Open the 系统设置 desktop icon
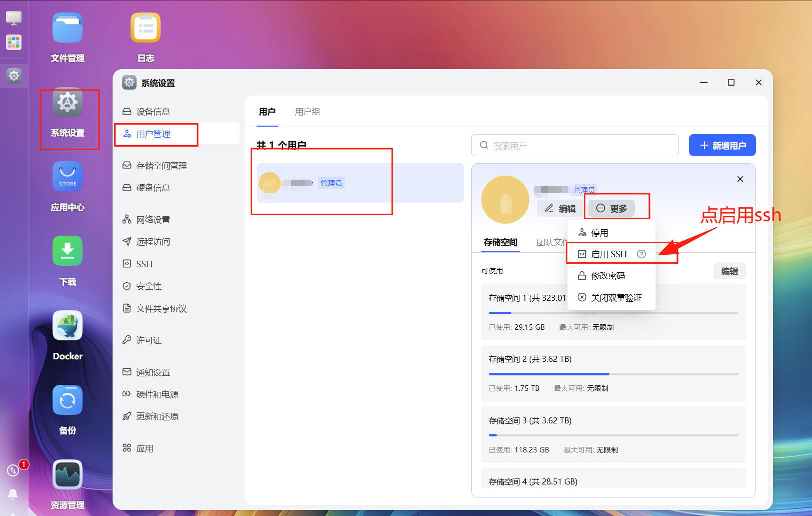 [68, 103]
